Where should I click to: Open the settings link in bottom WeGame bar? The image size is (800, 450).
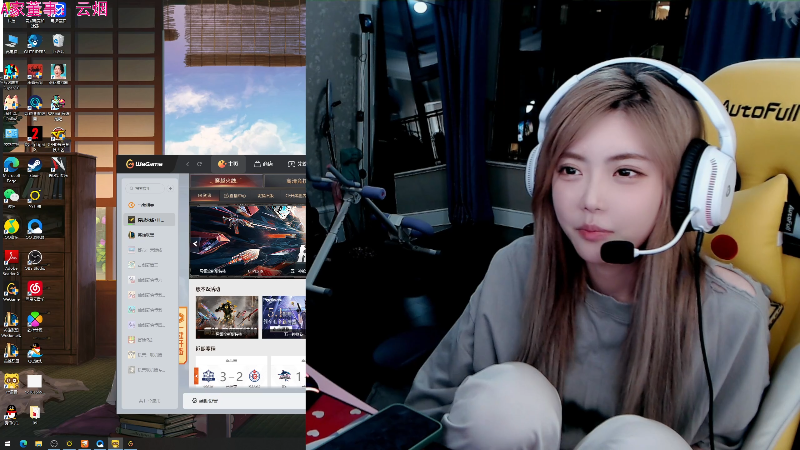[x=205, y=401]
